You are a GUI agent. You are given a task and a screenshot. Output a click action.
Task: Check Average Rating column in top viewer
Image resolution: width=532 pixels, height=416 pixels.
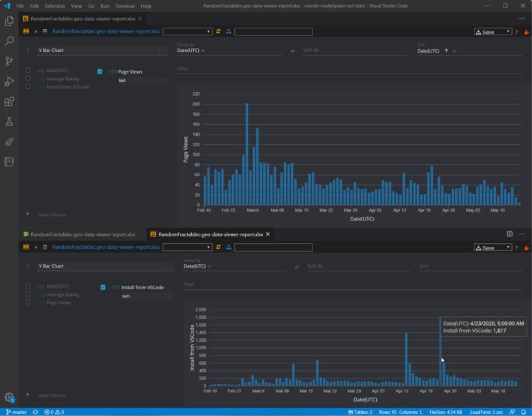coord(28,78)
